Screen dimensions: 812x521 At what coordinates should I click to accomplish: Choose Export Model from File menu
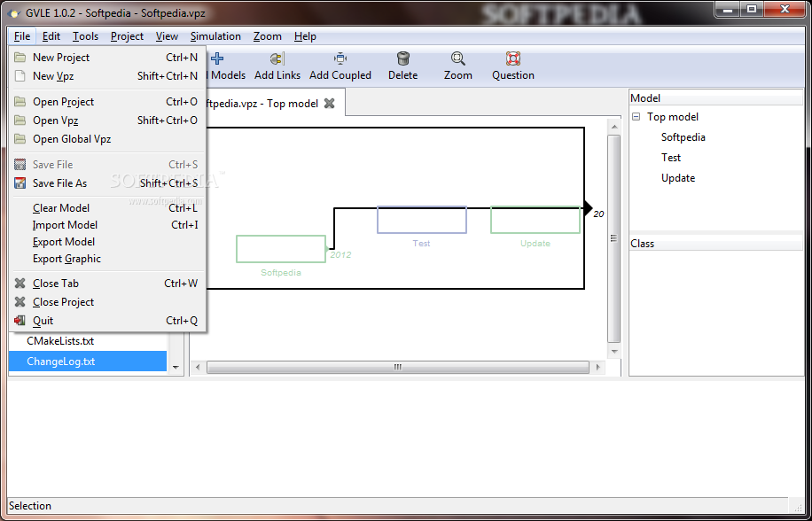(107, 242)
